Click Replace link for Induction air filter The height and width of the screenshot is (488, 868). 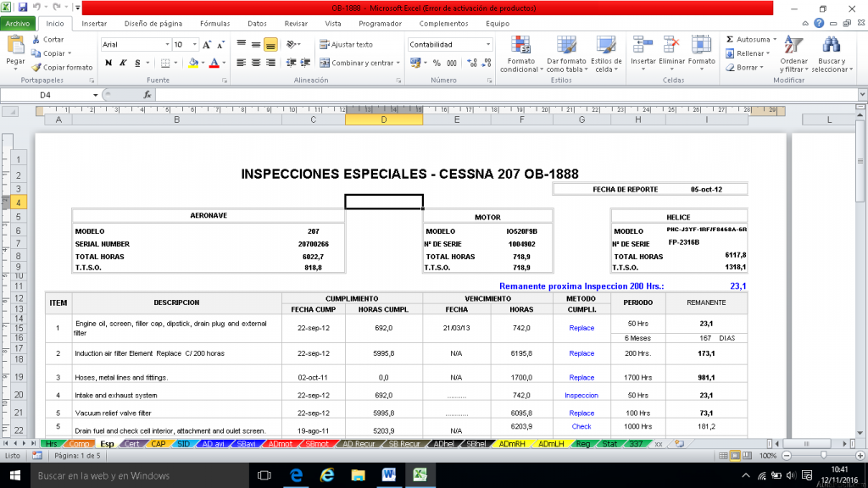pyautogui.click(x=581, y=353)
